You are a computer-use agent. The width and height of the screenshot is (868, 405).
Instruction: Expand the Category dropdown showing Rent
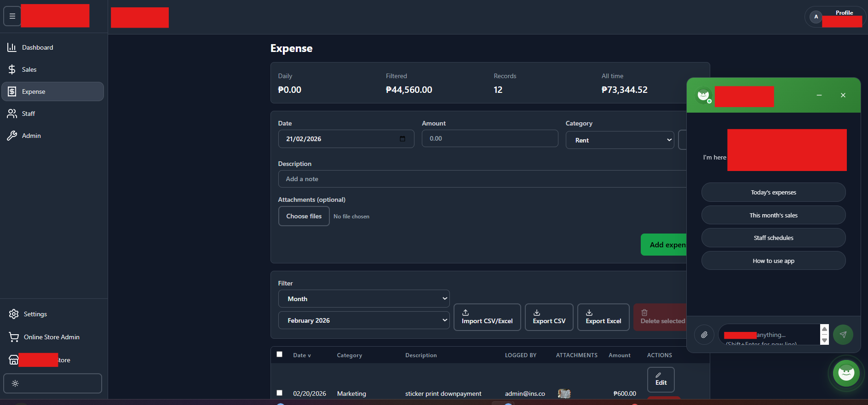[x=620, y=140]
